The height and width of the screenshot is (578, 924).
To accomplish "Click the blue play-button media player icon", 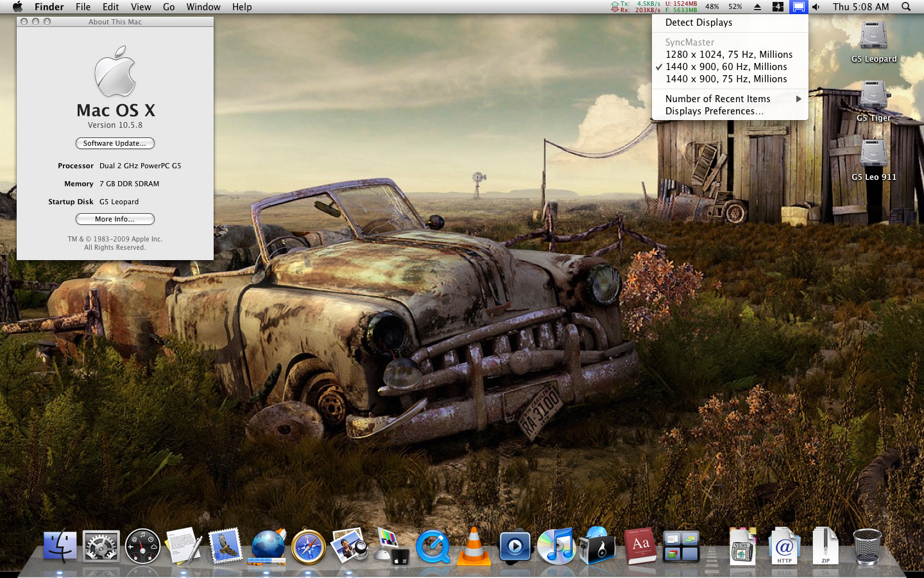I will pos(515,547).
